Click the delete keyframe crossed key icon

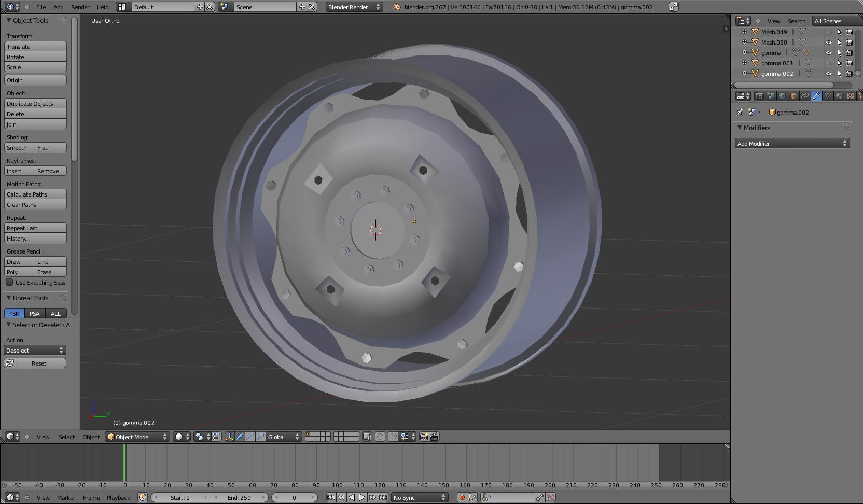(x=550, y=497)
